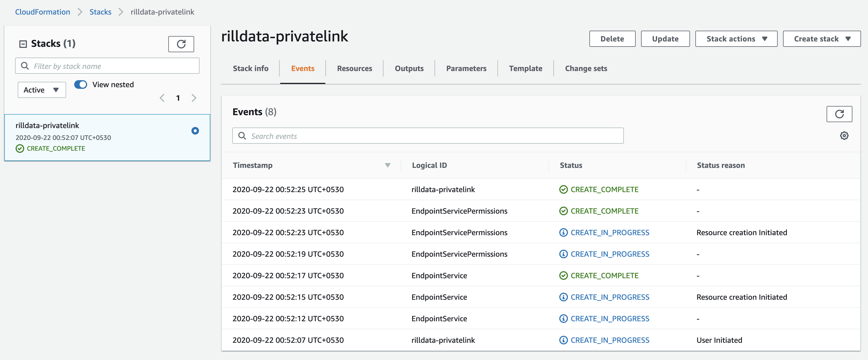Click the stack's CREATE_COMPLETE status icon
This screenshot has height=360, width=868.
coord(20,148)
